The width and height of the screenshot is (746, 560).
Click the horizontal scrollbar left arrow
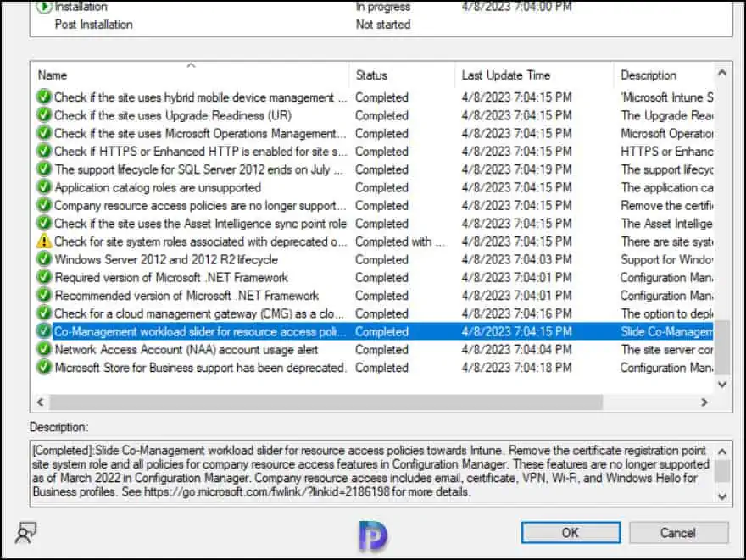click(x=41, y=402)
